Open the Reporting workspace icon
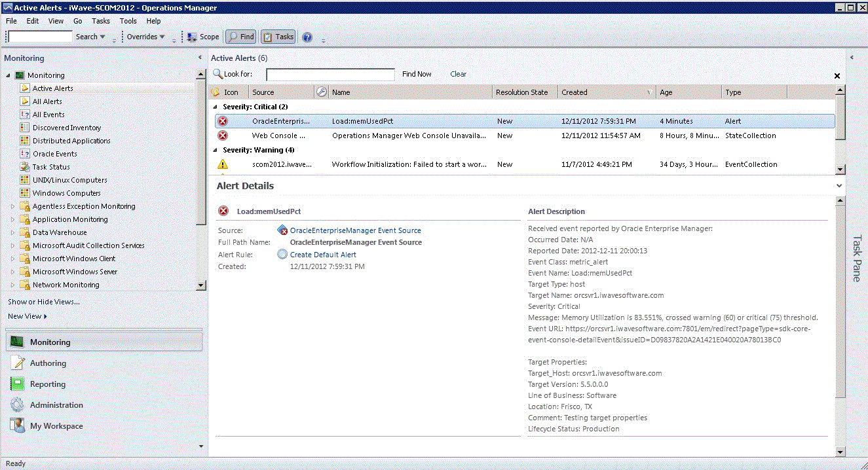Viewport: 868px width, 470px height. pyautogui.click(x=16, y=384)
